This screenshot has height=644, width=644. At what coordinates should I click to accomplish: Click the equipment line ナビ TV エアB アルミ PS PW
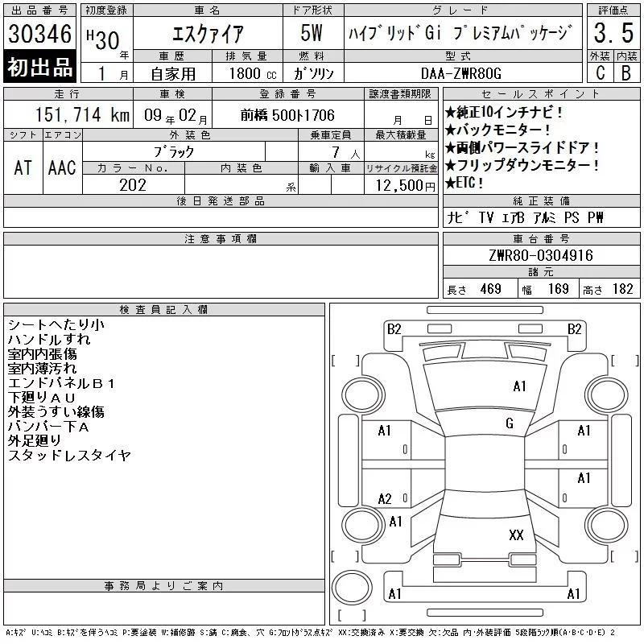[526, 217]
